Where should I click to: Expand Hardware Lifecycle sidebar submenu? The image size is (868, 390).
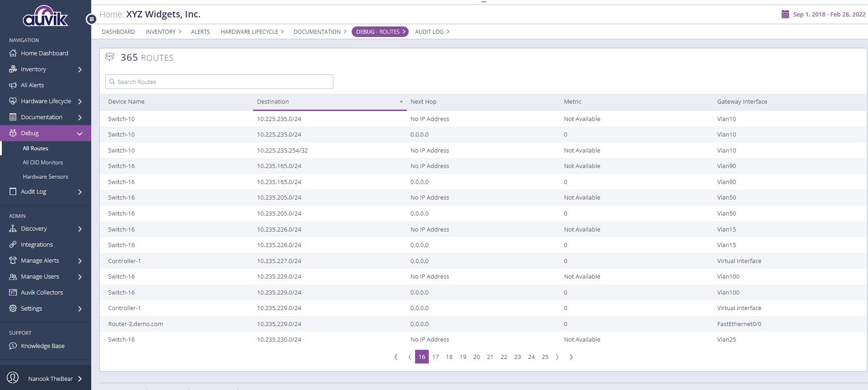[x=80, y=101]
